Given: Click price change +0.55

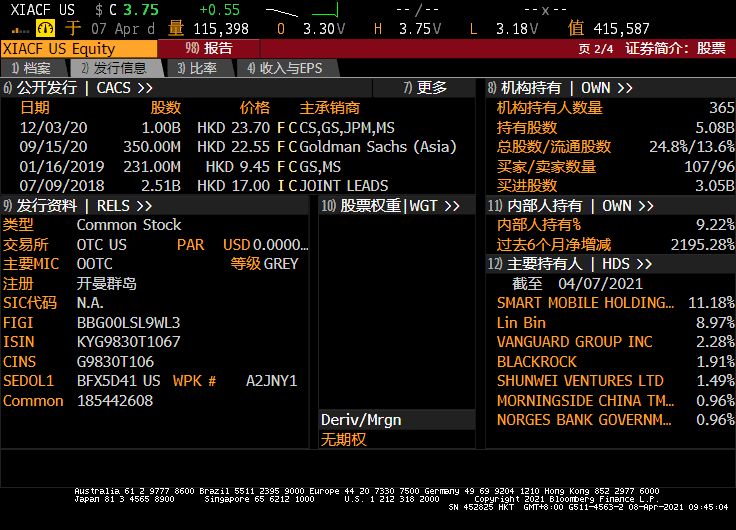Looking at the screenshot, I should click(x=219, y=10).
